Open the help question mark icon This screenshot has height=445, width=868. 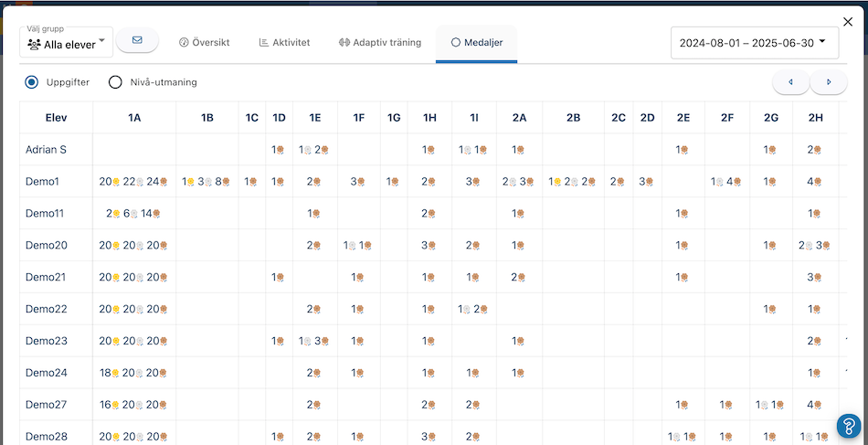coord(848,426)
